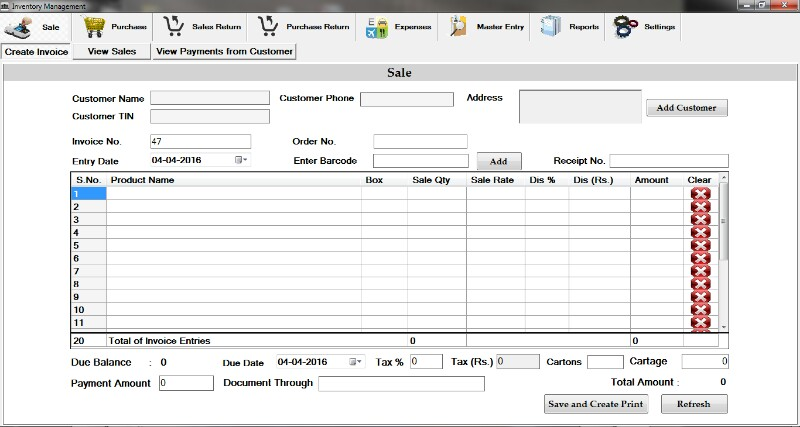Click the table scroll down arrow
The width and height of the screenshot is (800, 427).
723,326
